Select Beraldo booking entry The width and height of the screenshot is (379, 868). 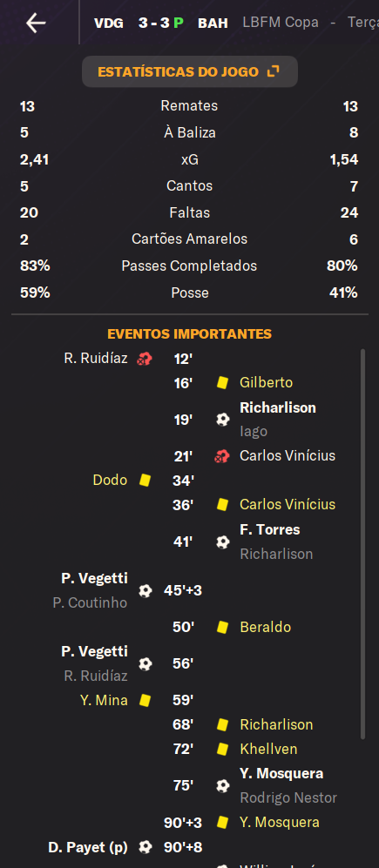266,627
